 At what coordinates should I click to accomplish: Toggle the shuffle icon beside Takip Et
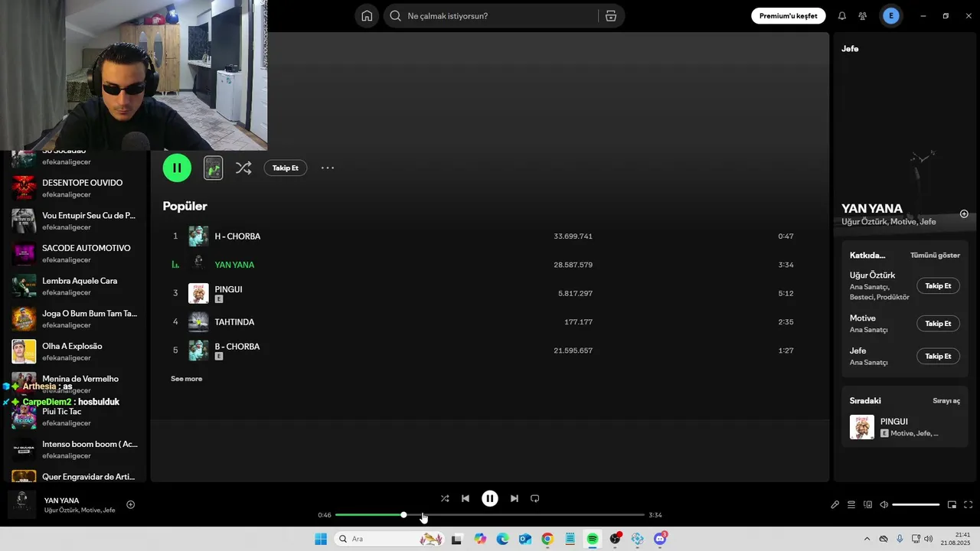pyautogui.click(x=243, y=168)
